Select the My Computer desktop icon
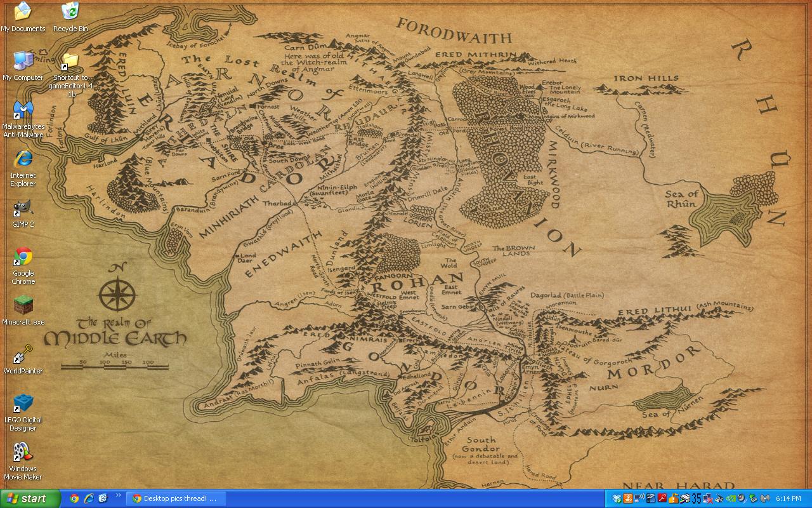Screen dimensions: 812x508 tap(23, 66)
